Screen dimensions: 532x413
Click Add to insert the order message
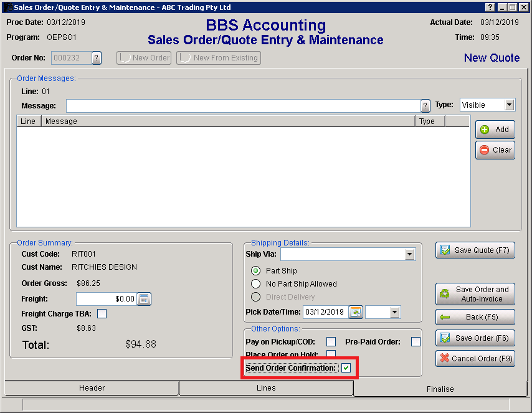pyautogui.click(x=495, y=130)
